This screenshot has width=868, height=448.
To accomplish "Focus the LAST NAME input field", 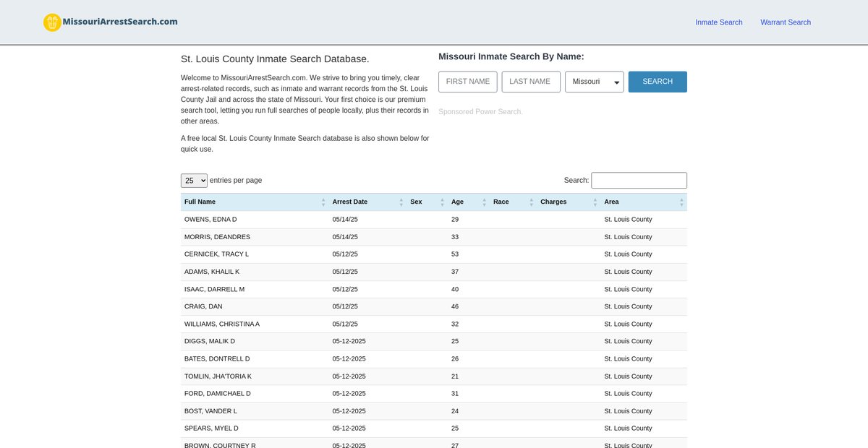I will click(x=530, y=82).
